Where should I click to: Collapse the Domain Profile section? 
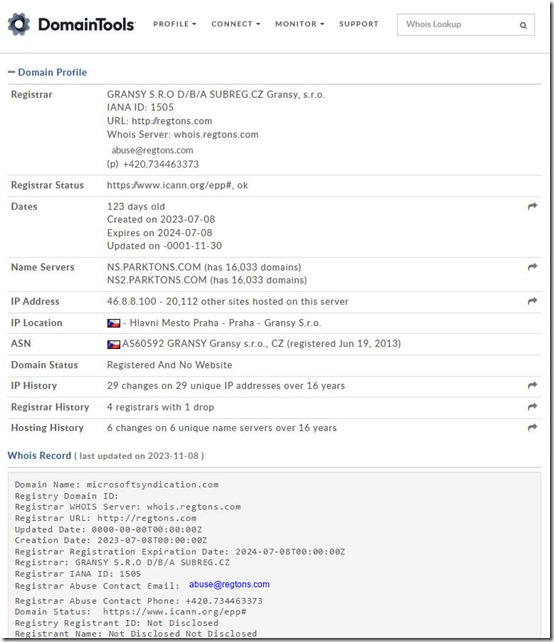[x=47, y=72]
